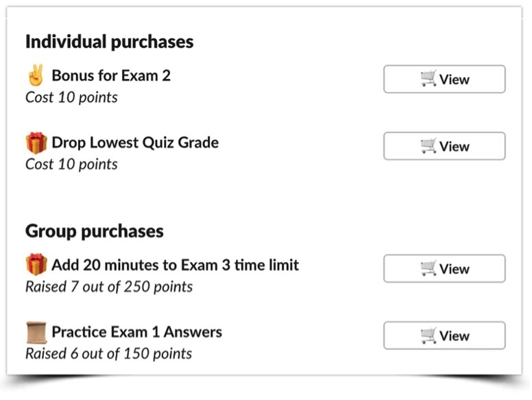Click the gift icon beside Drop Lowest Quiz Grade
The height and width of the screenshot is (400, 532).
(x=36, y=143)
